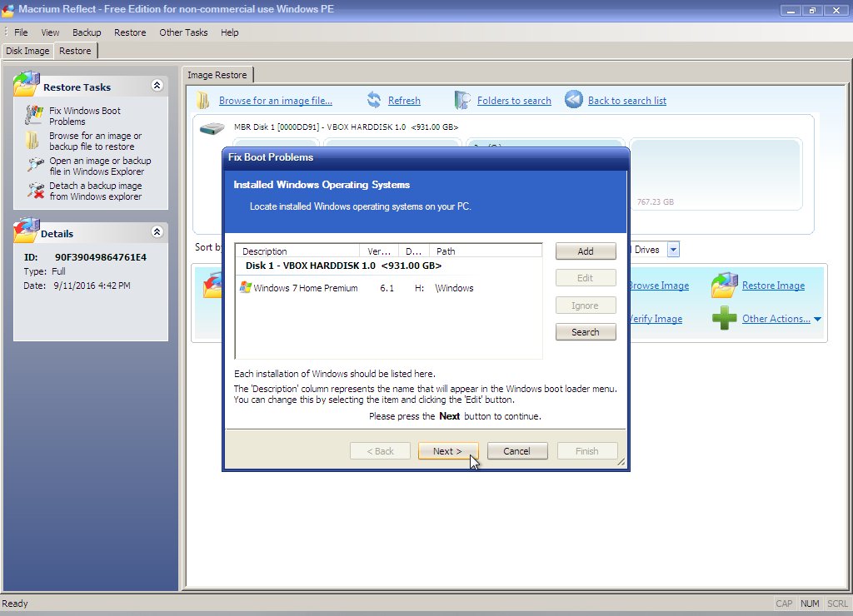Click the Folders to search icon

click(463, 101)
